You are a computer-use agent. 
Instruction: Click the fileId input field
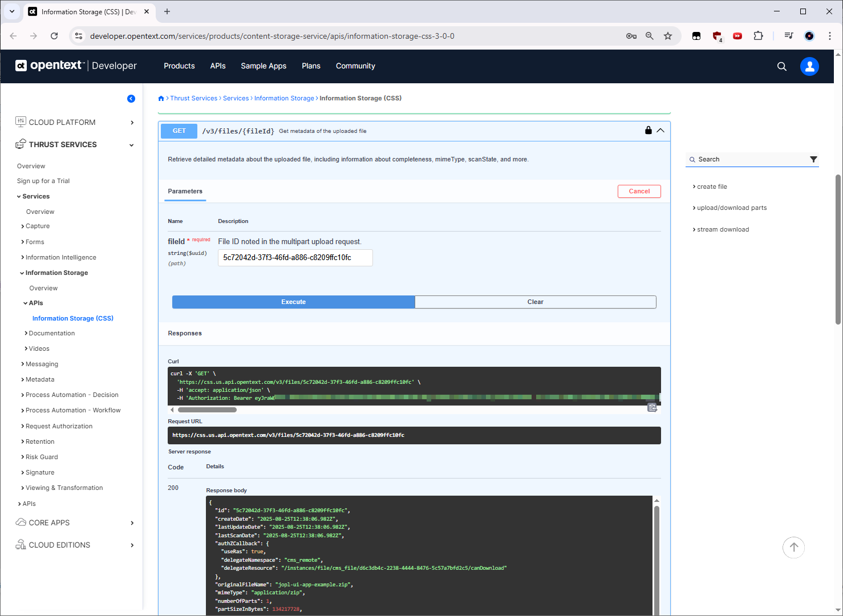click(x=295, y=258)
